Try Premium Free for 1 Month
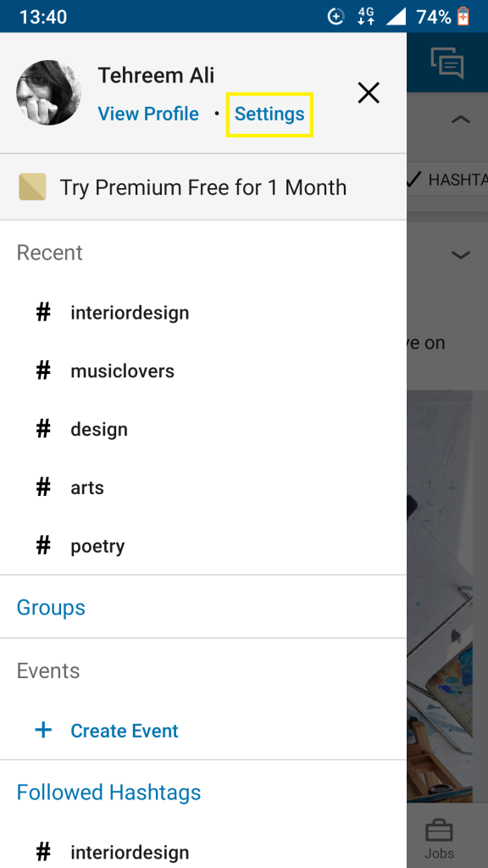 203,186
